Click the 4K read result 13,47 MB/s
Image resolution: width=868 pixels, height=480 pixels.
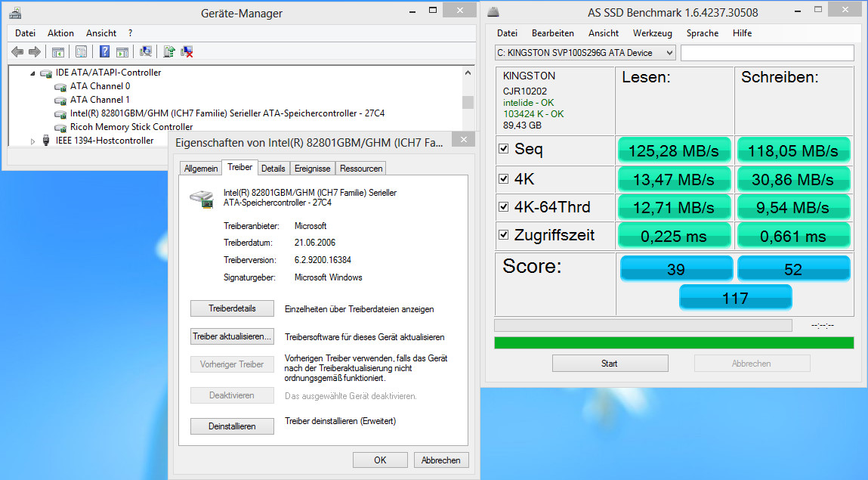coord(674,179)
